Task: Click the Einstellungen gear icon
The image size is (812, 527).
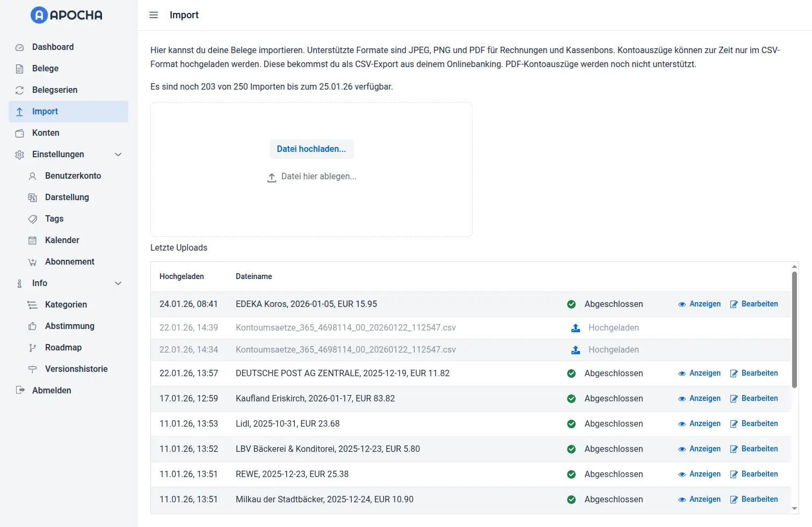Action: (x=19, y=154)
